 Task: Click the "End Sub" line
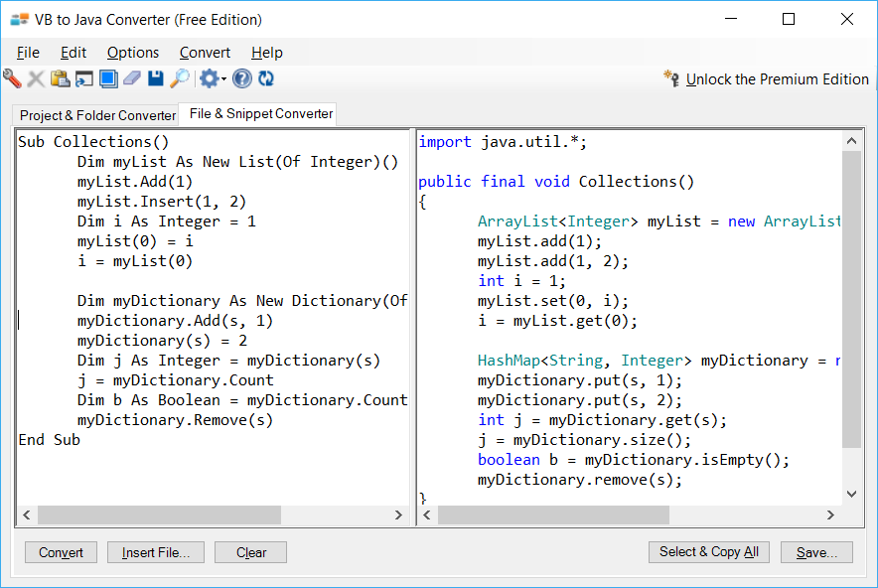point(50,440)
